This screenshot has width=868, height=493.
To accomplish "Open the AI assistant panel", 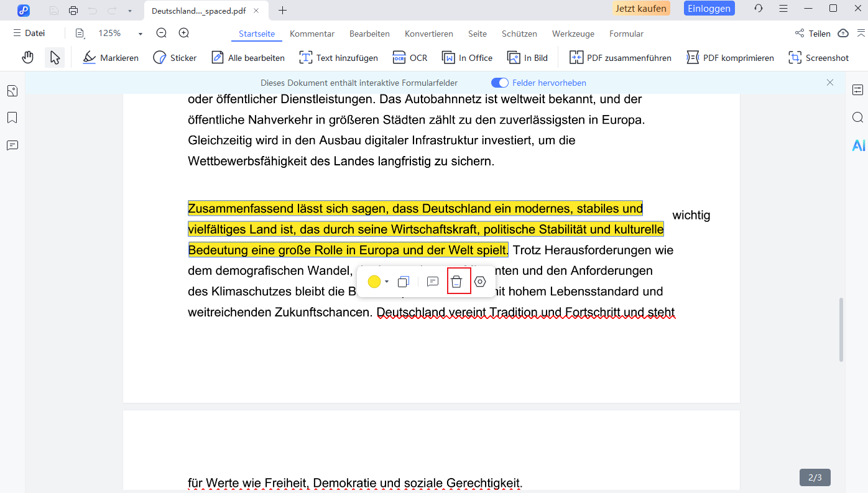I will pos(858,145).
